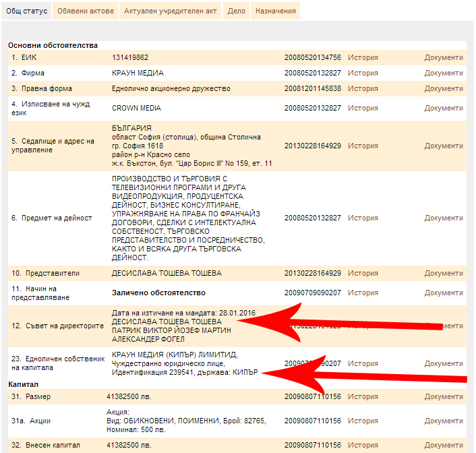Open Документи for Предмет на дейност

444,218
